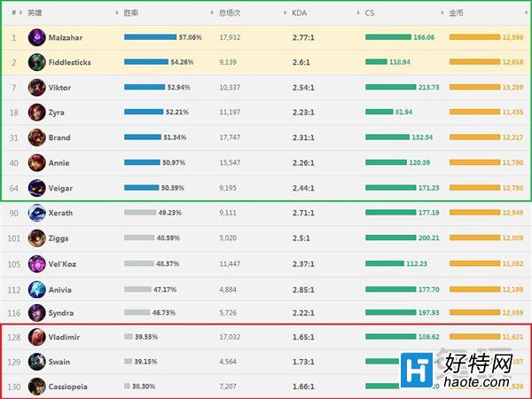Viewport: 532px width, 399px height.
Task: Open Cassiopeia's champion portrait icon
Action: [36, 387]
